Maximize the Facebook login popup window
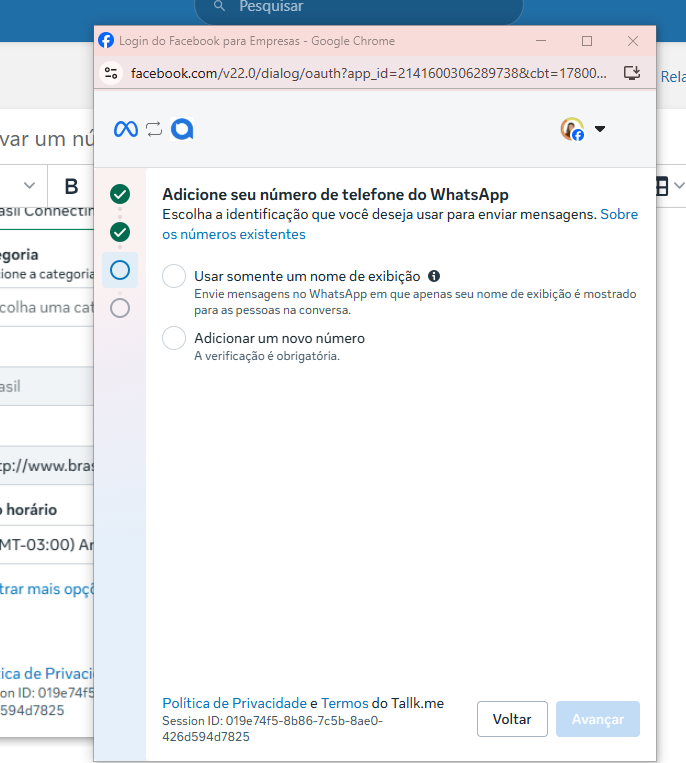 587,41
